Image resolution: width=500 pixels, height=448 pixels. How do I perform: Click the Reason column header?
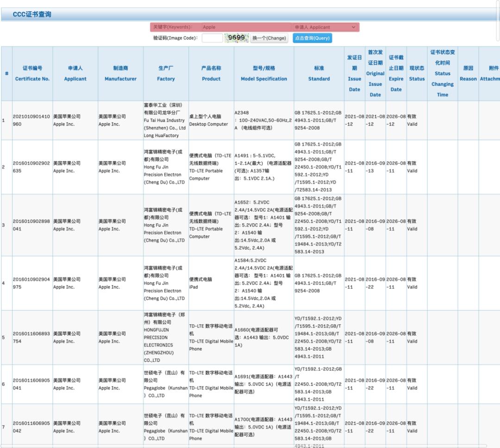click(468, 74)
